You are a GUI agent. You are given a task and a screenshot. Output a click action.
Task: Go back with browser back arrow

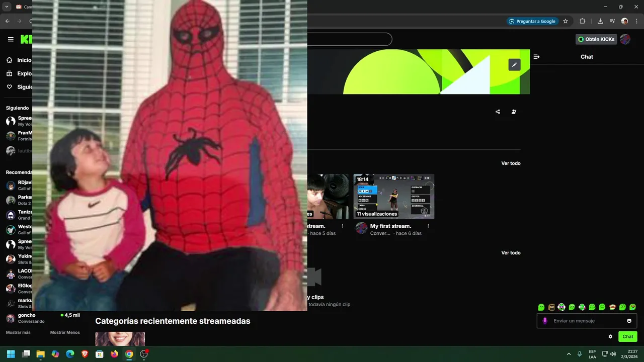click(x=7, y=21)
